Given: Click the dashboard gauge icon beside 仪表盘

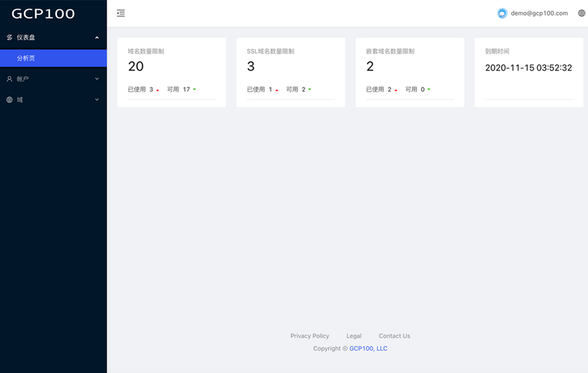Looking at the screenshot, I should [x=9, y=37].
